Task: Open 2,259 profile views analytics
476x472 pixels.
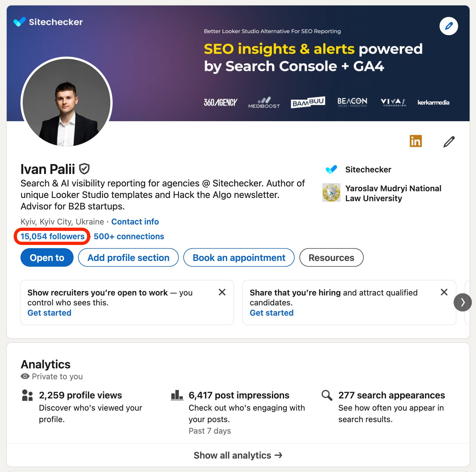Action: pos(80,395)
